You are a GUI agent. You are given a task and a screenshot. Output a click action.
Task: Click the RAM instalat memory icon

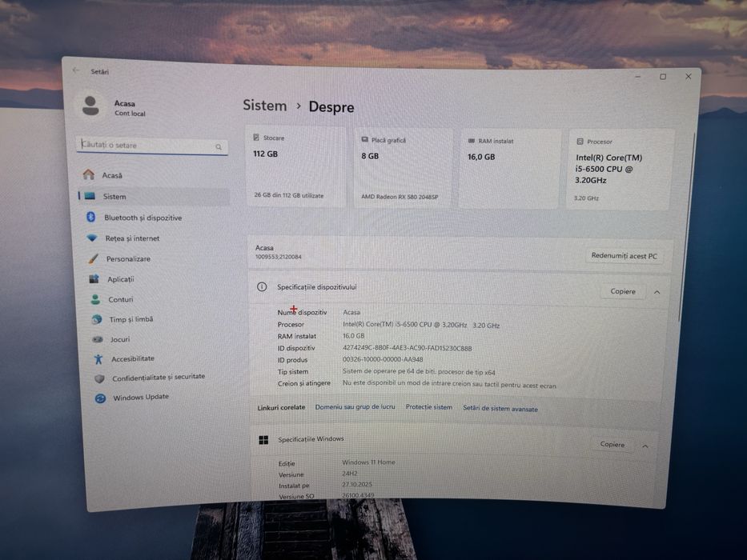472,141
